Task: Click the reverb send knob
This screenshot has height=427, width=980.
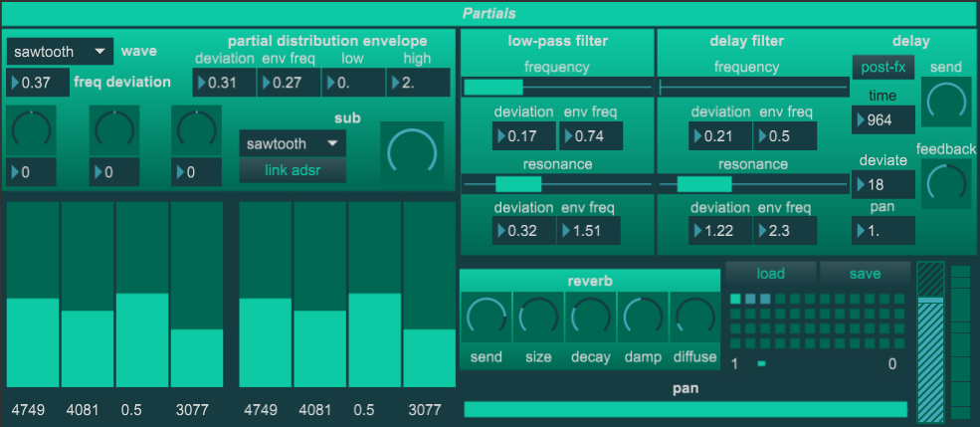Action: point(487,317)
